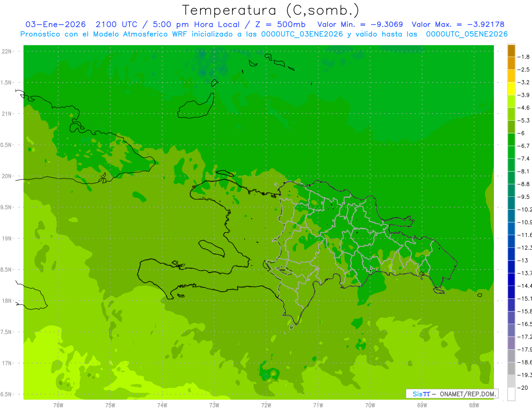Click the "-20" colorbar label
The image size is (532, 411).
pyautogui.click(x=523, y=388)
